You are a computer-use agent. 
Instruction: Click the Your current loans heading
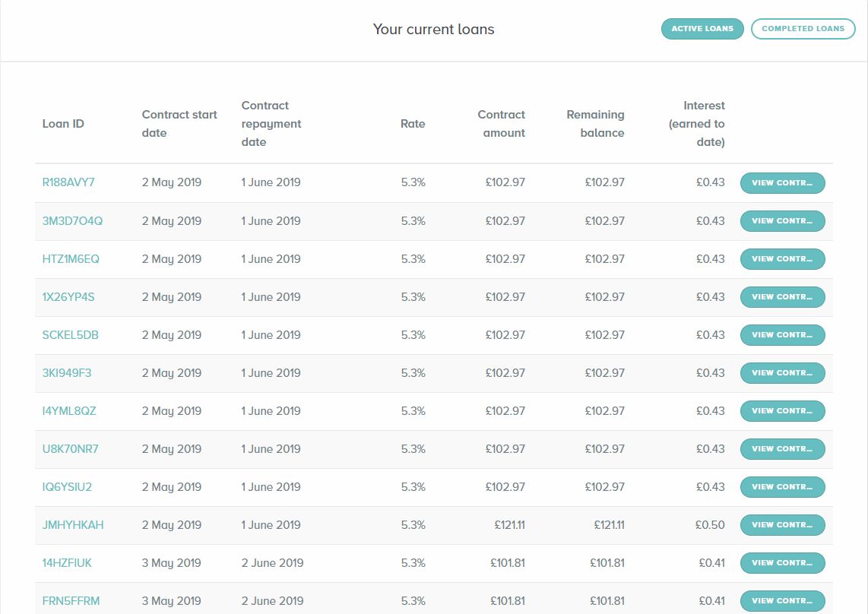point(433,30)
